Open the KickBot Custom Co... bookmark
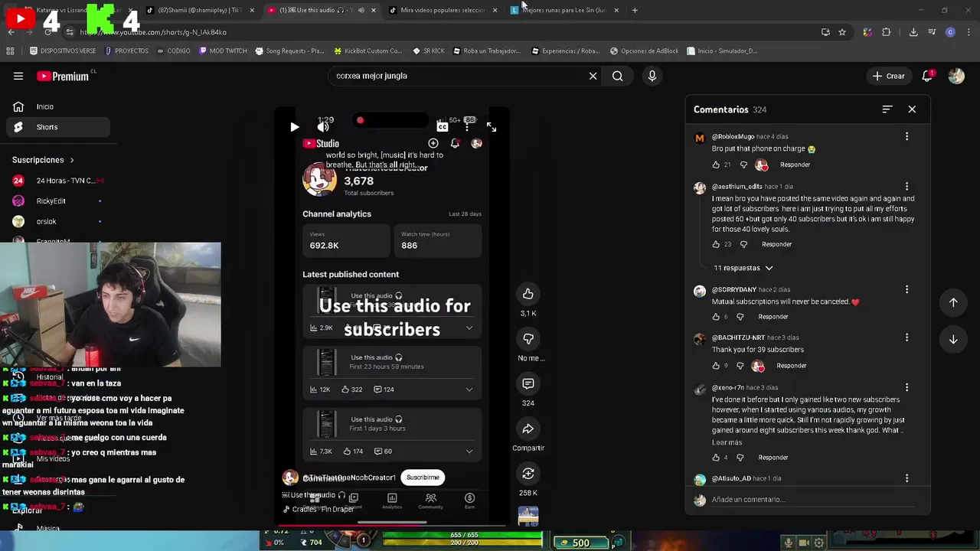The width and height of the screenshot is (980, 551). pos(367,51)
